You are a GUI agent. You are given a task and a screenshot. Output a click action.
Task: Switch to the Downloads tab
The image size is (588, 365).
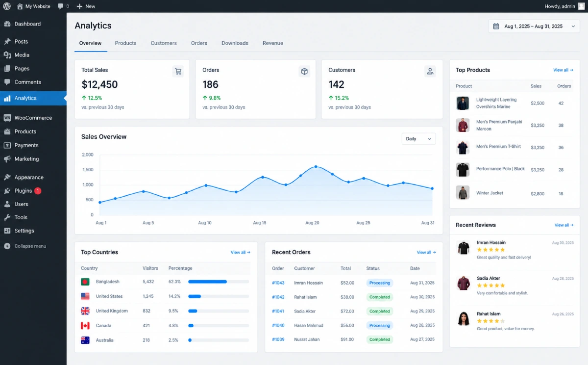click(x=235, y=43)
